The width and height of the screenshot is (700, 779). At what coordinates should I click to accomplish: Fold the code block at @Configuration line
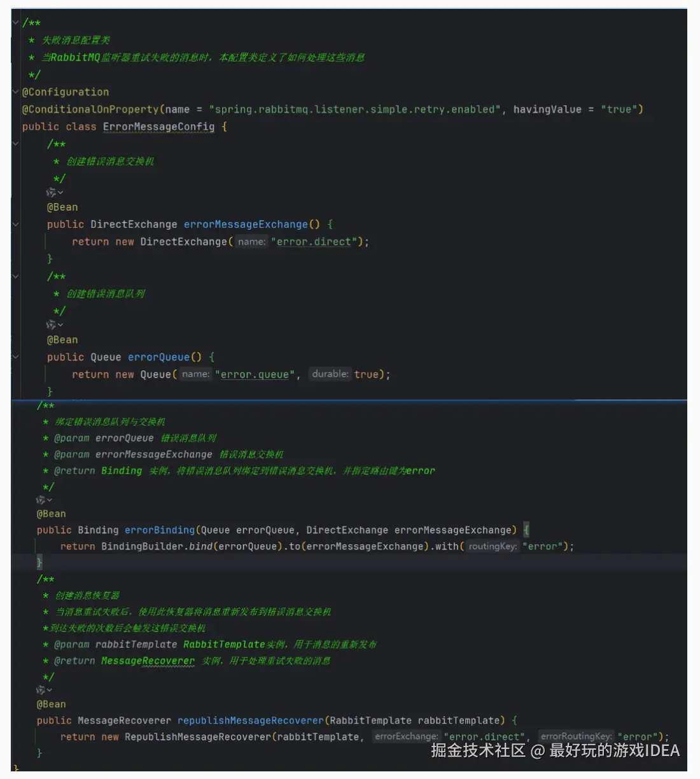(x=15, y=92)
